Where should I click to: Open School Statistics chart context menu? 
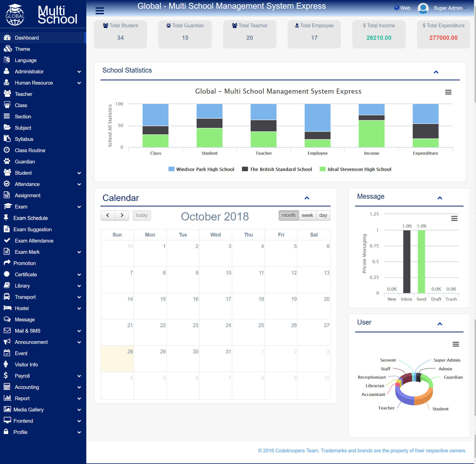(x=448, y=92)
